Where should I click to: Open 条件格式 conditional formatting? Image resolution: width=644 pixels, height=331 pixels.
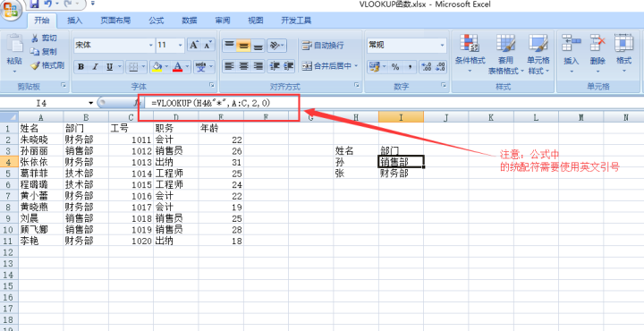[470, 55]
